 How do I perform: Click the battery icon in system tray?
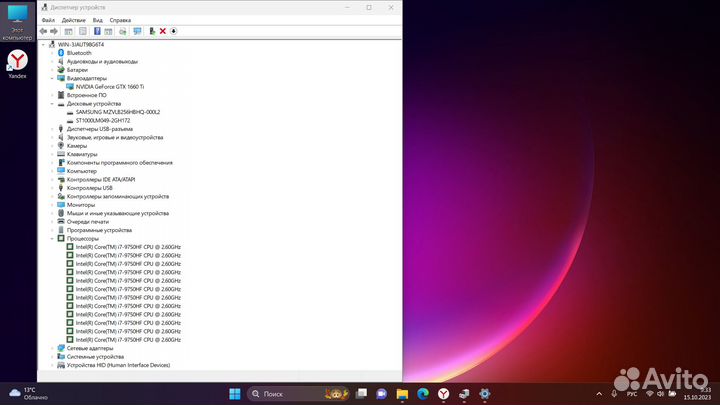coord(672,394)
